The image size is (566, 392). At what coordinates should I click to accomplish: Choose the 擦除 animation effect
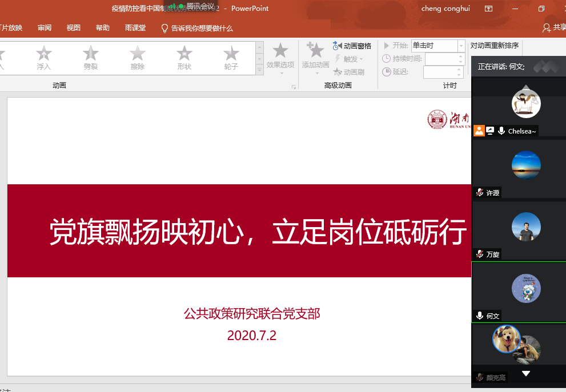(x=138, y=58)
